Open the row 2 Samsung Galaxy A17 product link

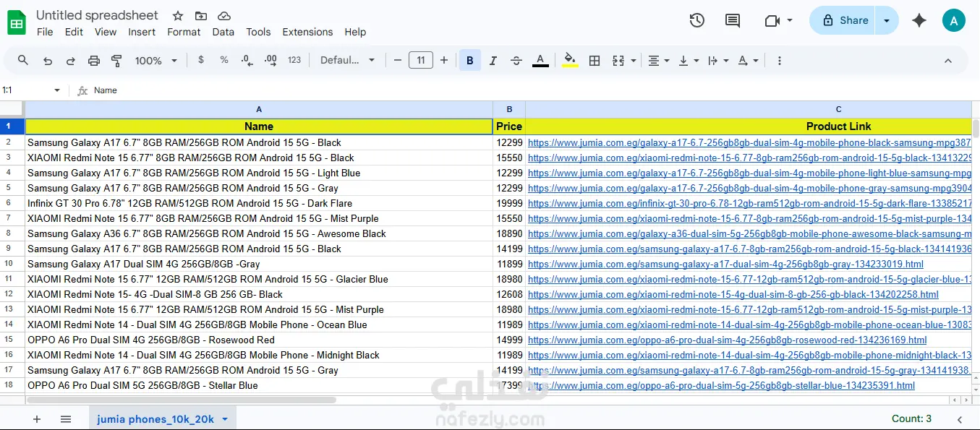[x=749, y=143]
